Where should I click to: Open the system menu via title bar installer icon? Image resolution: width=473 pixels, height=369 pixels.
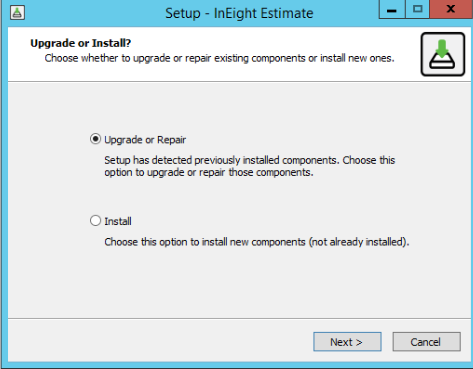click(x=17, y=13)
